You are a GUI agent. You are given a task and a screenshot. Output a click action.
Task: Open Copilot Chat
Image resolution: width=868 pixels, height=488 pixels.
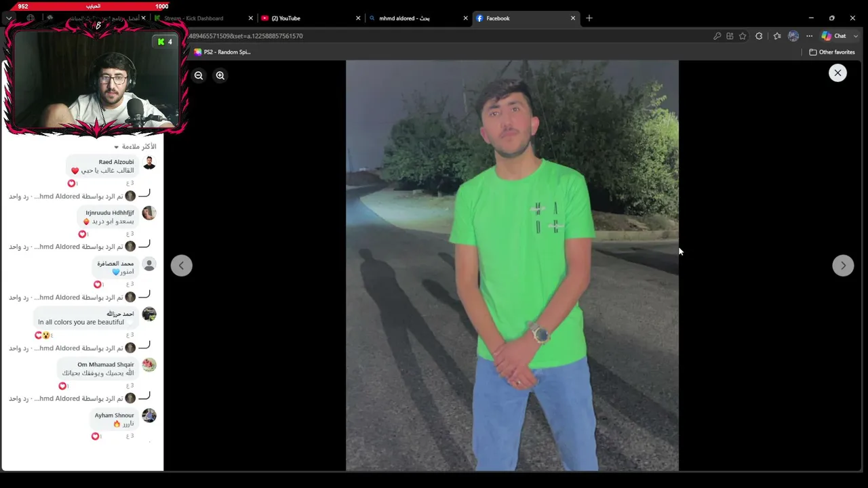(834, 36)
